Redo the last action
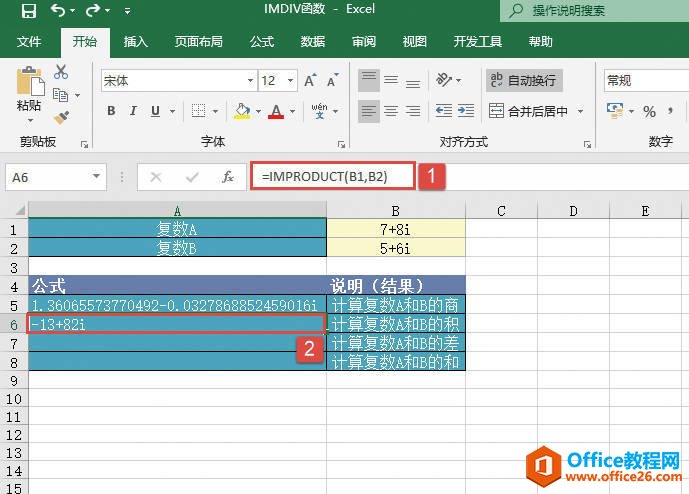The width and height of the screenshot is (689, 494). (x=94, y=10)
